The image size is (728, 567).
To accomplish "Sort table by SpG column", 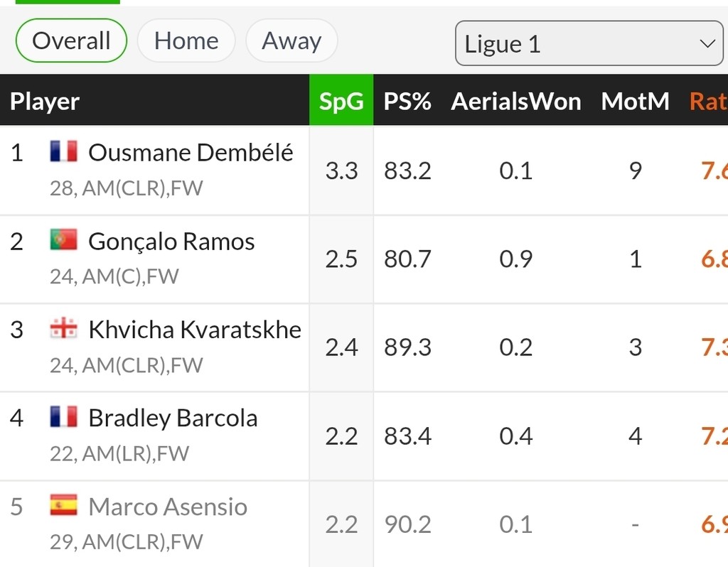I will (x=341, y=100).
